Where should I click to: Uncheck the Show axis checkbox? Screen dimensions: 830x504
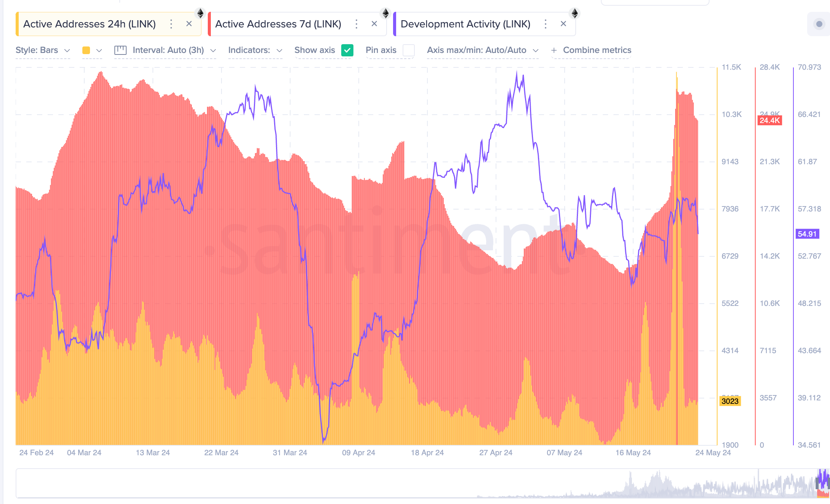click(347, 50)
